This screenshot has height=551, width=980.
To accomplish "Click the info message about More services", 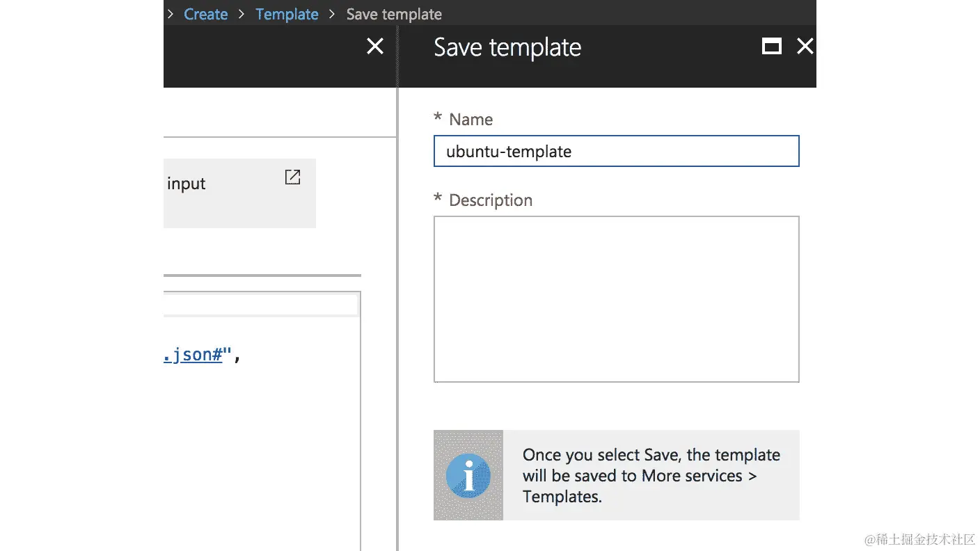I will (x=651, y=476).
